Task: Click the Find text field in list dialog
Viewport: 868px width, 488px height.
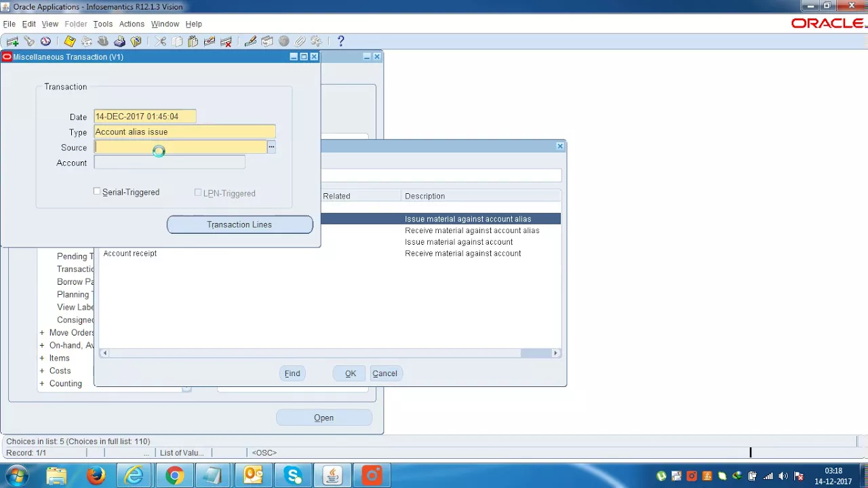Action: pos(441,176)
